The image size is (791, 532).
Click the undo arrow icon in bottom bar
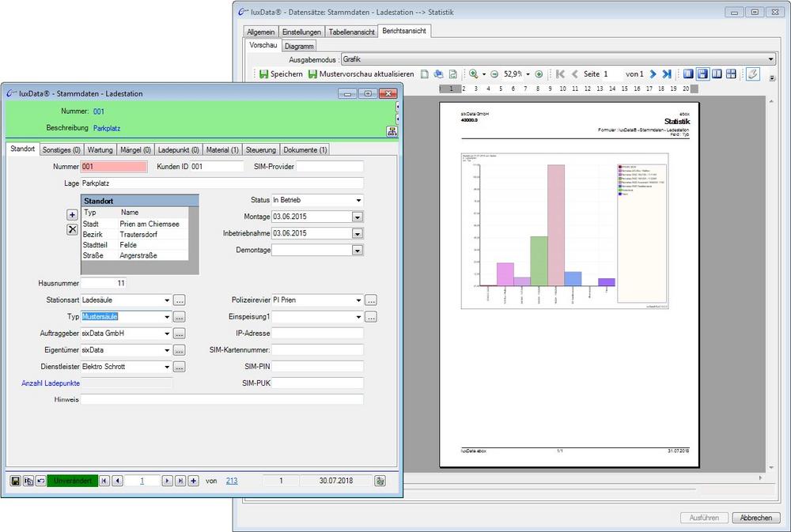[40, 481]
